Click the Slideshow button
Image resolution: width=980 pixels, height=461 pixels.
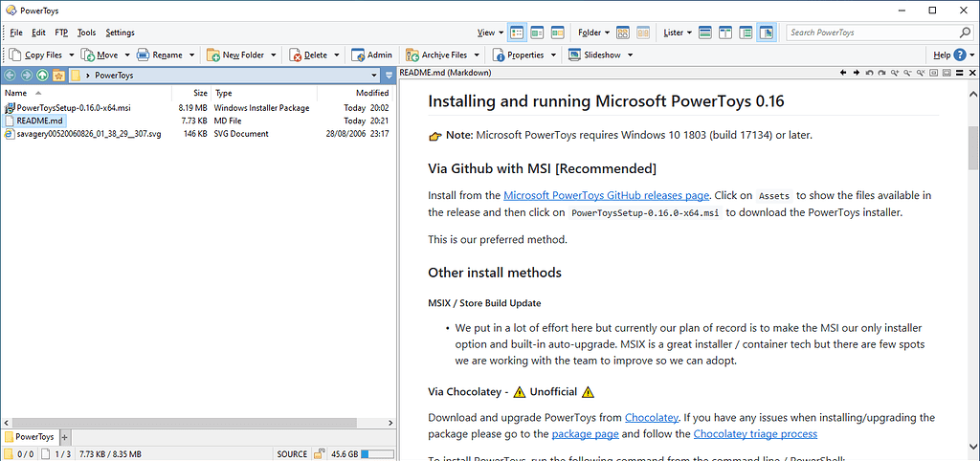point(595,55)
